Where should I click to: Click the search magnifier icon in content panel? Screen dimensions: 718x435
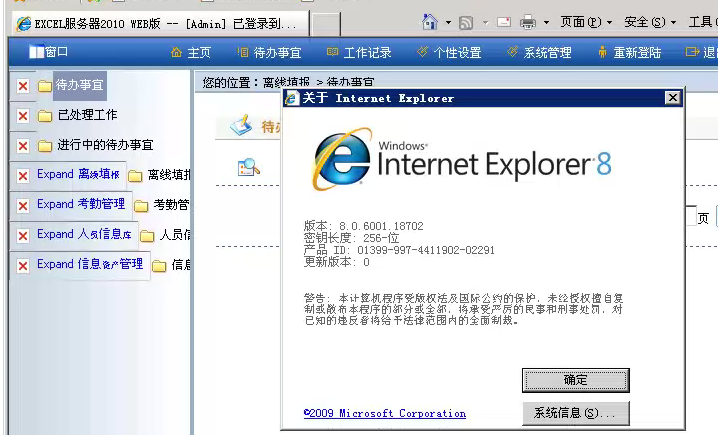[x=248, y=168]
